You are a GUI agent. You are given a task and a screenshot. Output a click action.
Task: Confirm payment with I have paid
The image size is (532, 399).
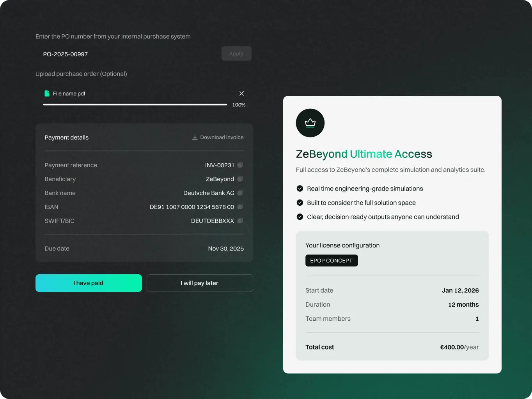pos(89,283)
